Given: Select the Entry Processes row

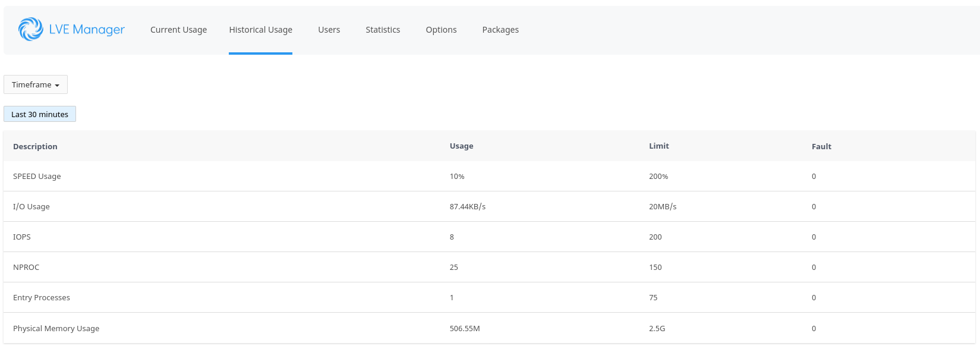Looking at the screenshot, I should click(x=489, y=297).
